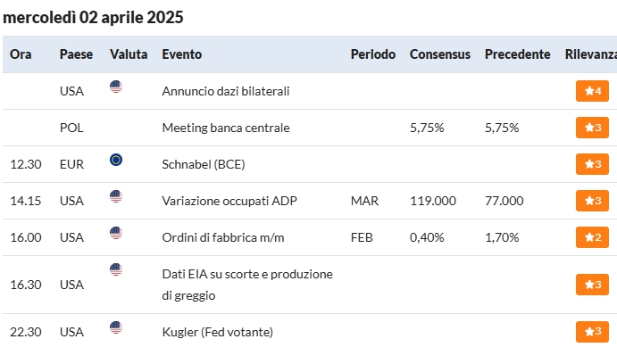This screenshot has width=617, height=364.
Task: Select the Evento column header
Action: coord(182,54)
